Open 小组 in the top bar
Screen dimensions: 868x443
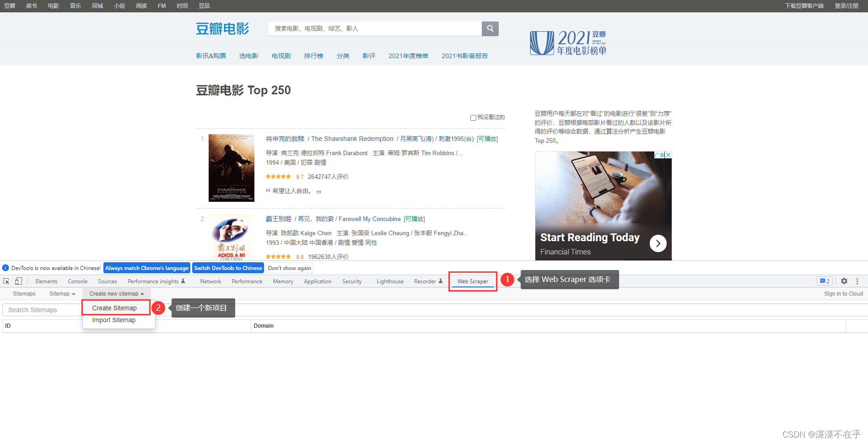(119, 6)
